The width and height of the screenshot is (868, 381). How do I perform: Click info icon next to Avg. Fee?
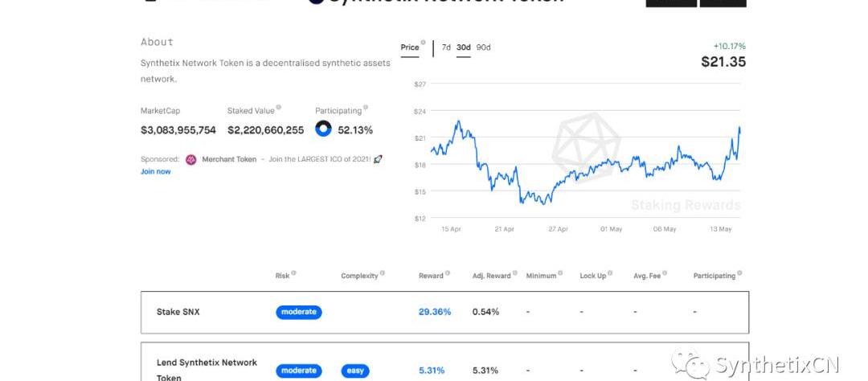(x=665, y=273)
